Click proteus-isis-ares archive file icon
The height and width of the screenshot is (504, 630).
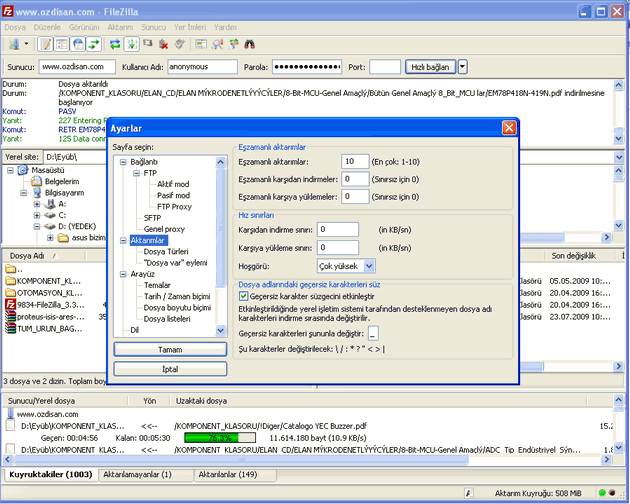10,317
